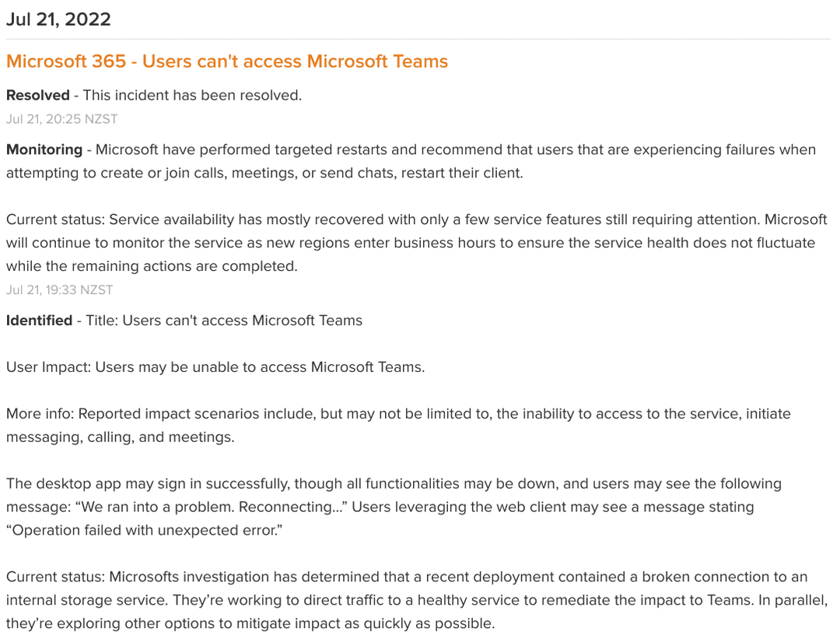Viewport: 840px width, 642px height.
Task: Click the "User Impact" line of text
Action: [x=215, y=367]
